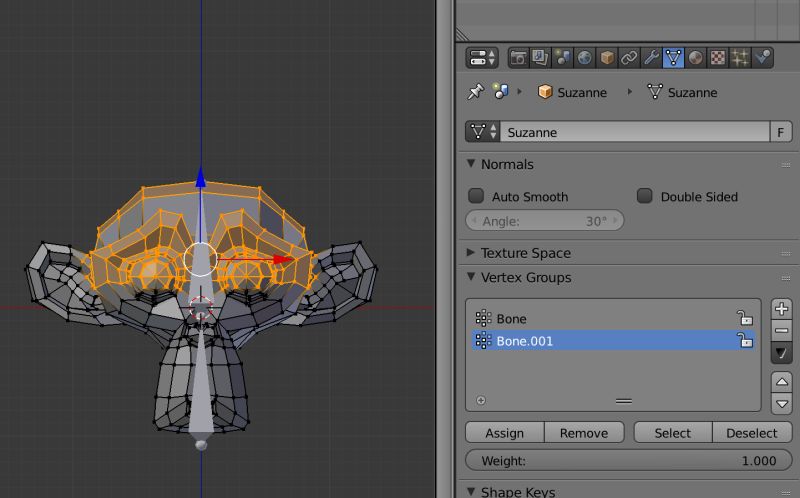Click the Assign button
Viewport: 800px width, 498px height.
505,433
